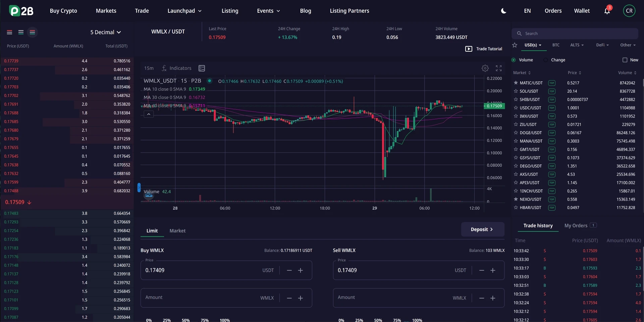
Task: Open the 5 Decimal dropdown
Action: (x=105, y=32)
